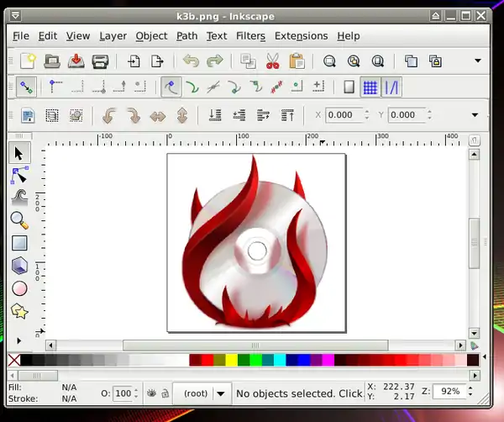Image resolution: width=504 pixels, height=422 pixels.
Task: Select the Rectangle drawing tool
Action: click(19, 243)
